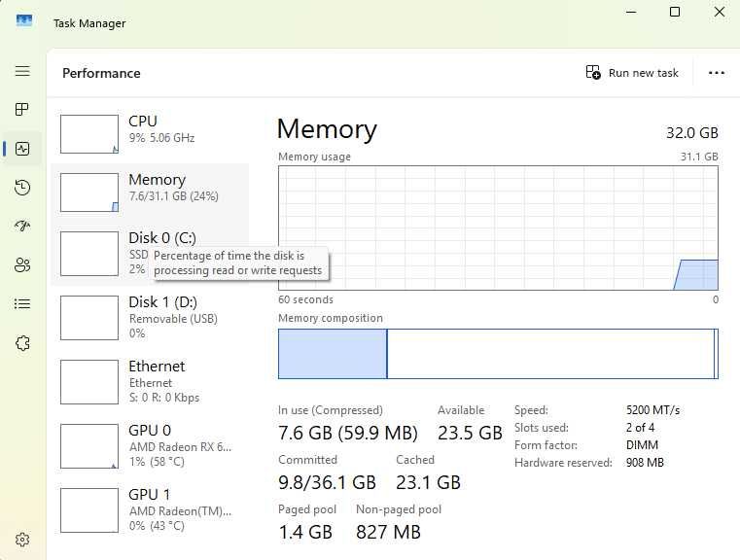740x560 pixels.
Task: Select the Ethernet performance item
Action: tap(150, 382)
